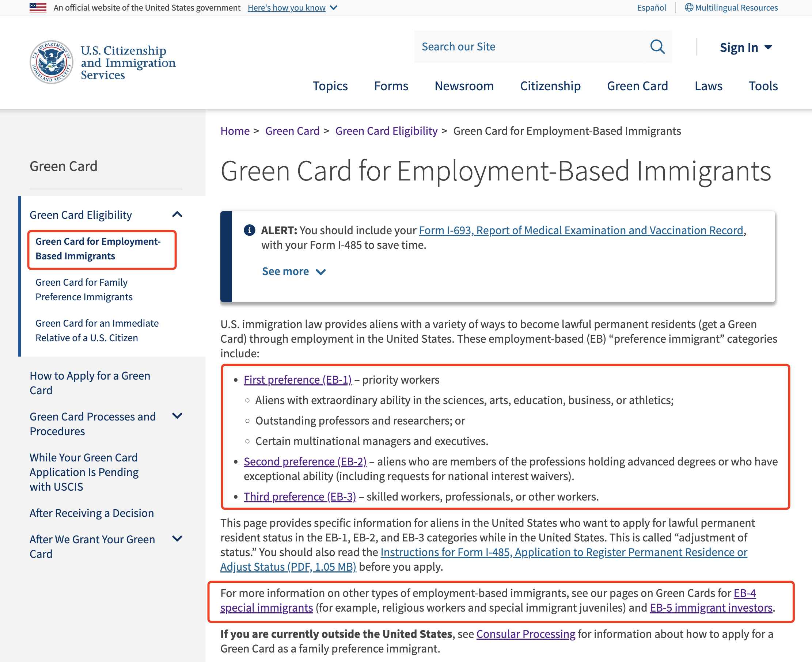Screen dimensions: 812x662
Task: Select Green Card for an Immediate Relative
Action: point(97,330)
